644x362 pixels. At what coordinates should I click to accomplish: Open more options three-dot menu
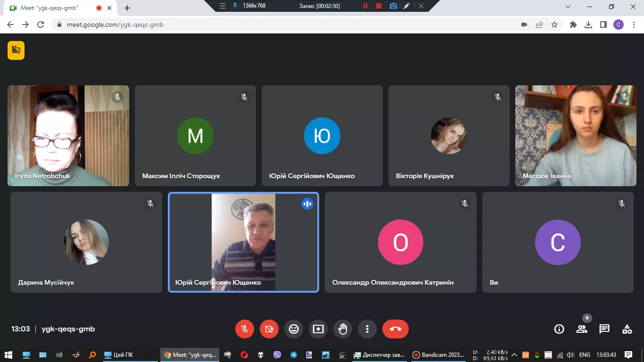tap(367, 329)
